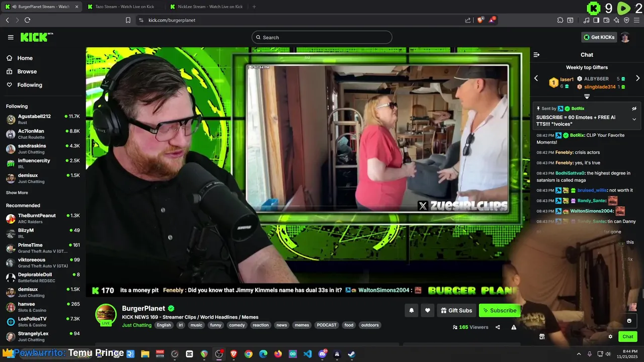The width and height of the screenshot is (644, 362).
Task: Open a new browser tab
Action: click(254, 7)
